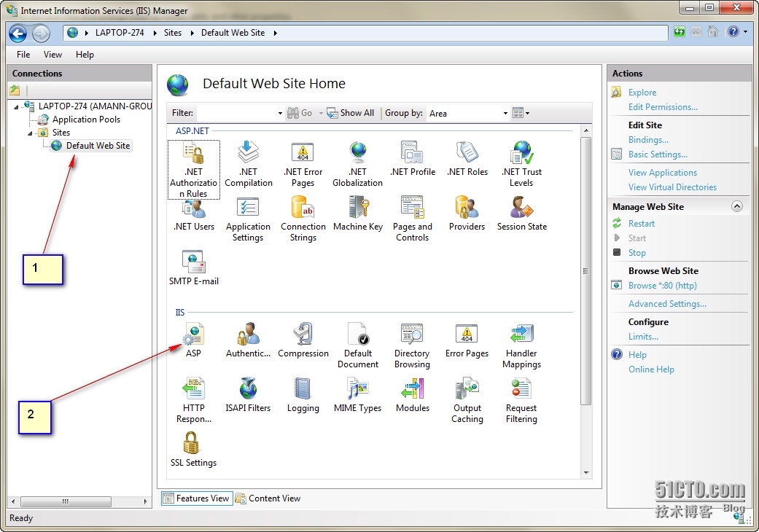Open the Machine Key feature
This screenshot has width=759, height=532.
[x=358, y=214]
